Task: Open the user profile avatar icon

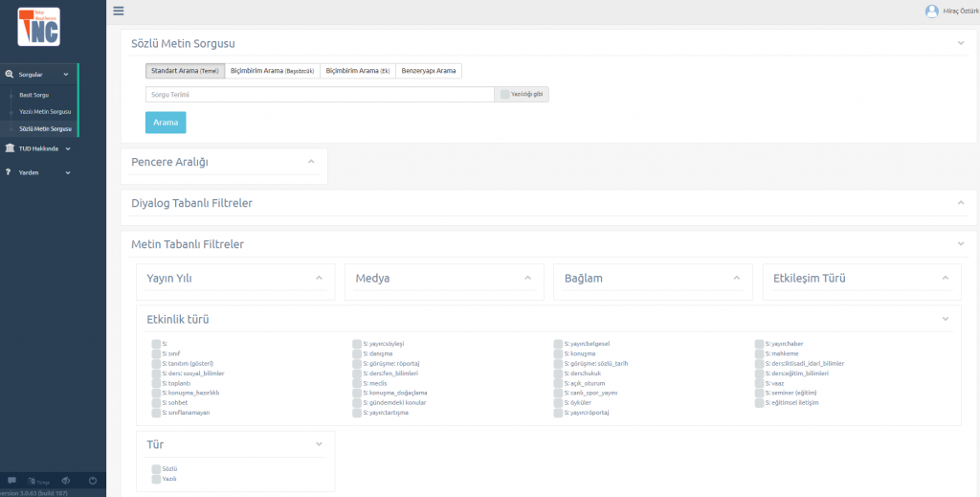Action: (x=931, y=11)
